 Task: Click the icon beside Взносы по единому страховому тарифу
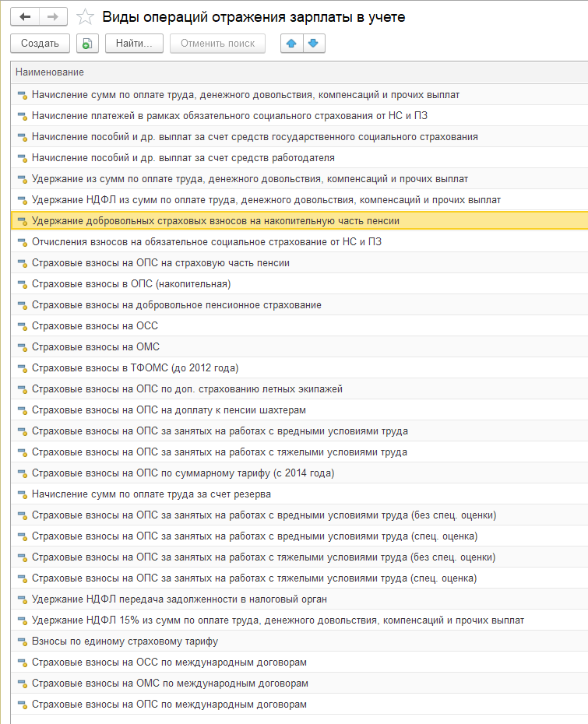click(x=22, y=641)
